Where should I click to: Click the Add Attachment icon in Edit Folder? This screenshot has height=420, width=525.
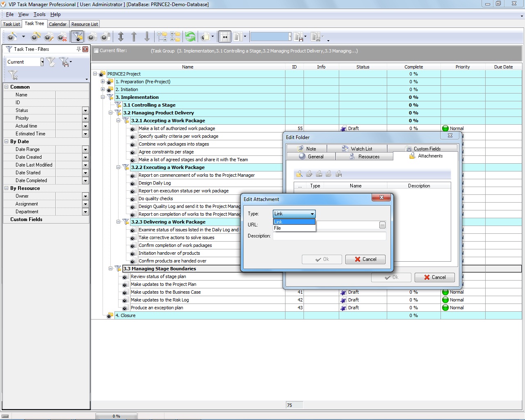click(x=299, y=174)
